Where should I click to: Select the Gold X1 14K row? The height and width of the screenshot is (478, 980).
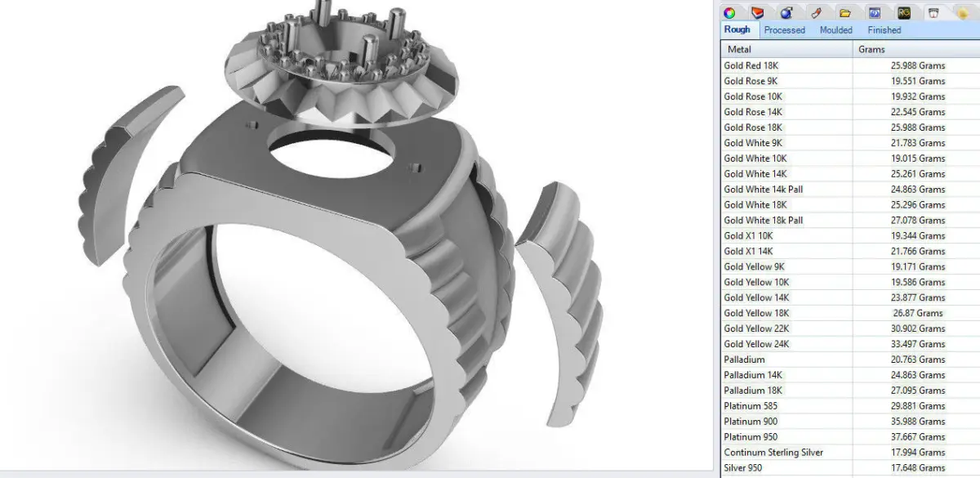tap(850, 252)
